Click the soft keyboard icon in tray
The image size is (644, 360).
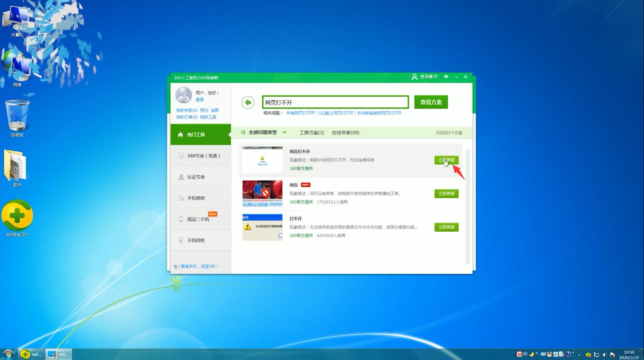point(543,354)
